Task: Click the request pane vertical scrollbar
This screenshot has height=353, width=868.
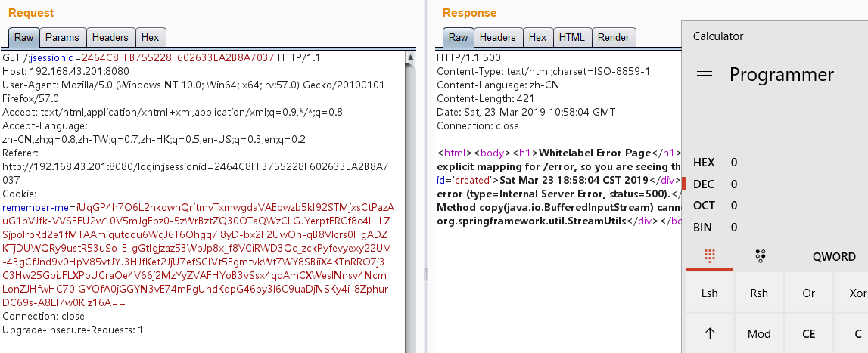Action: pyautogui.click(x=410, y=197)
